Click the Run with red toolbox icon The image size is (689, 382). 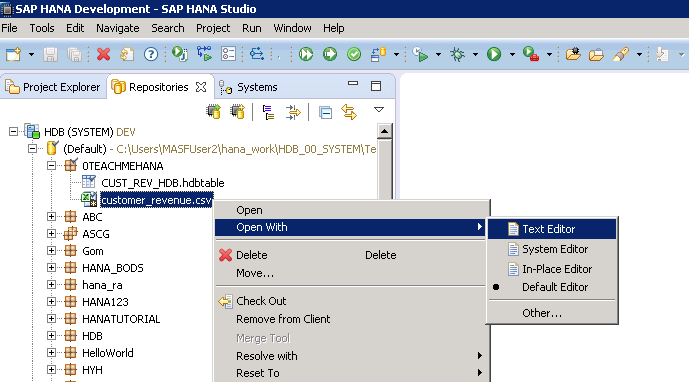coord(531,55)
